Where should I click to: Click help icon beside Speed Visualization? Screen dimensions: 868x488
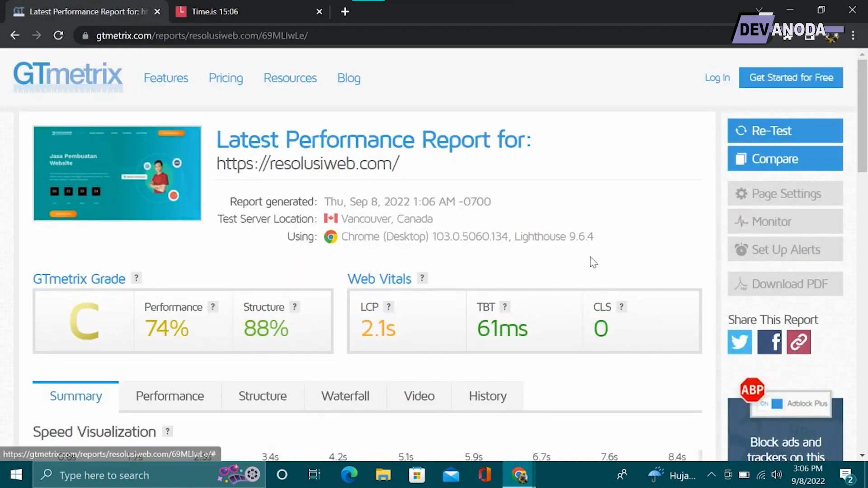click(x=167, y=431)
